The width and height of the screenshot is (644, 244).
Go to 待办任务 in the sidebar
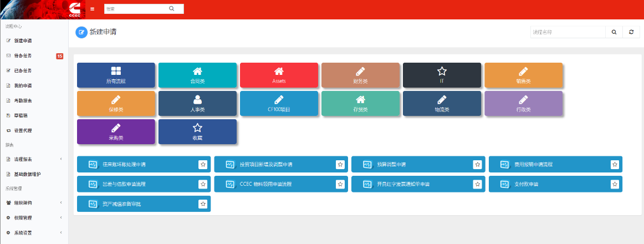(23, 55)
